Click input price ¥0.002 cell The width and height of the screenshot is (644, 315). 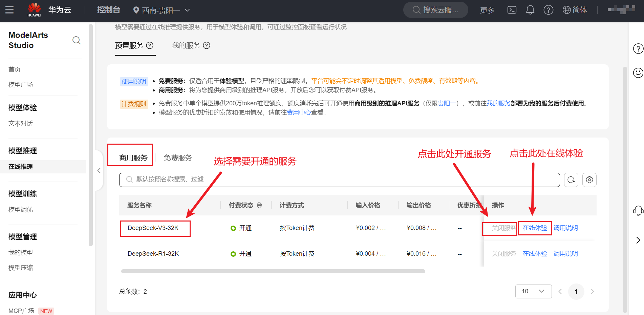(371, 228)
